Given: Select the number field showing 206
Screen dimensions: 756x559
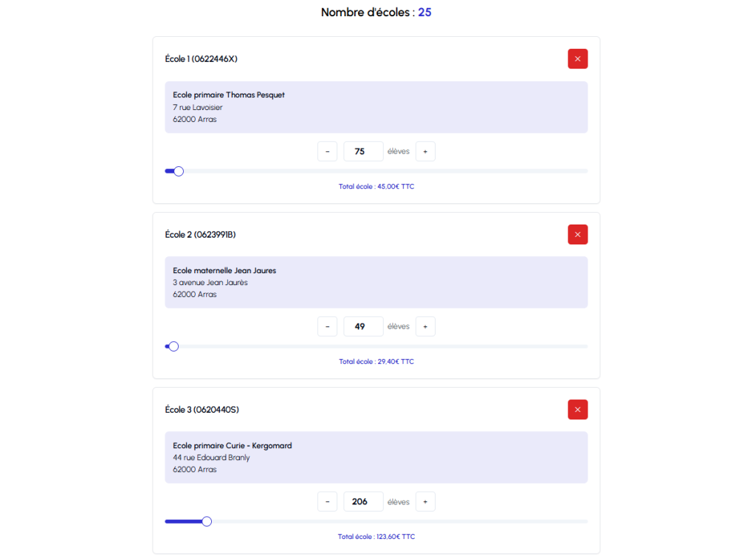Looking at the screenshot, I should point(363,501).
